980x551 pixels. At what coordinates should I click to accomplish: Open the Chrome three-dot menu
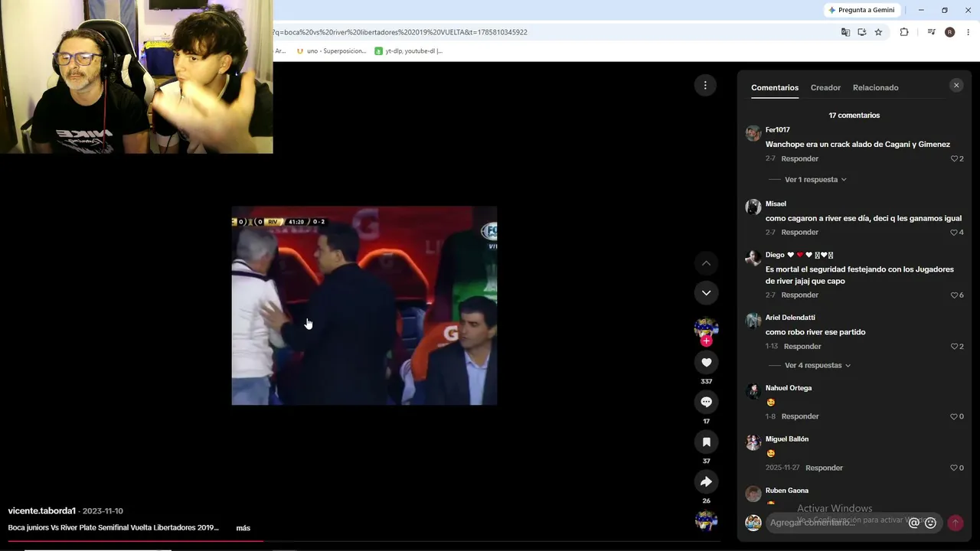[969, 32]
